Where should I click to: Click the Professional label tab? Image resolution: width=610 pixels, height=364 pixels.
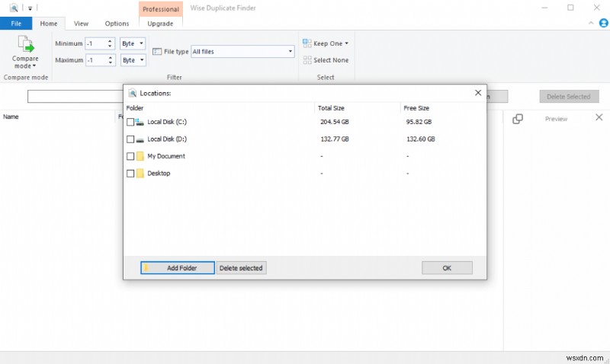(x=161, y=9)
